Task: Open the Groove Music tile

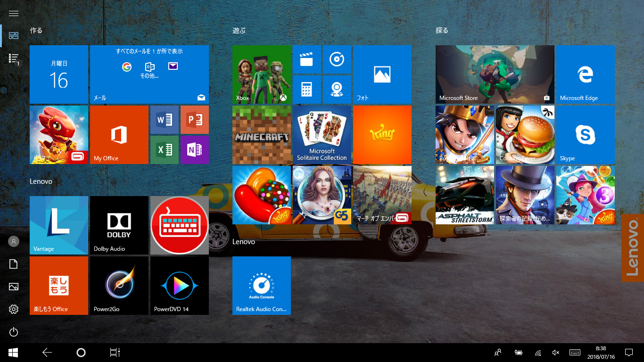Action: click(337, 59)
